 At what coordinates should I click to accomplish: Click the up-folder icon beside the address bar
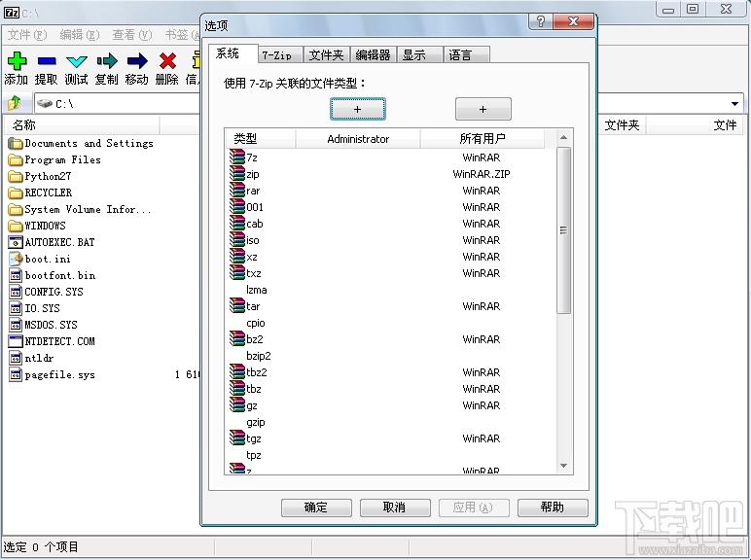(15, 102)
